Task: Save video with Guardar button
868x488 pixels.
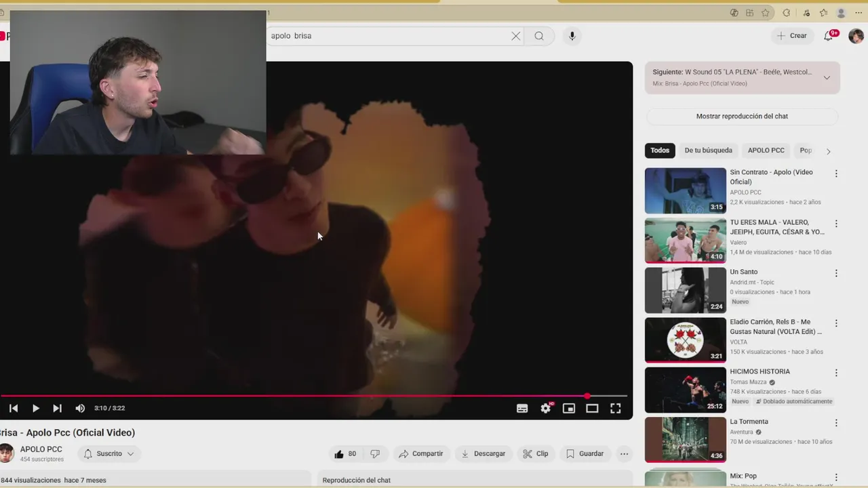Action: click(x=585, y=453)
